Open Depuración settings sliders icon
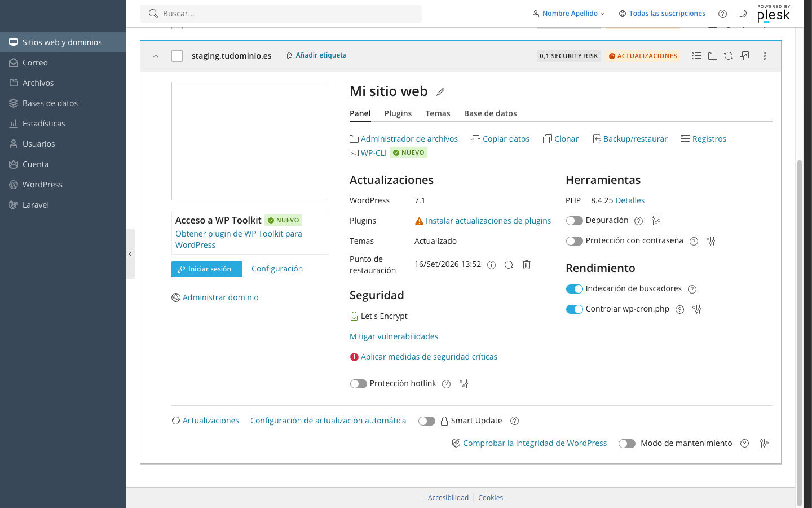 pos(656,221)
